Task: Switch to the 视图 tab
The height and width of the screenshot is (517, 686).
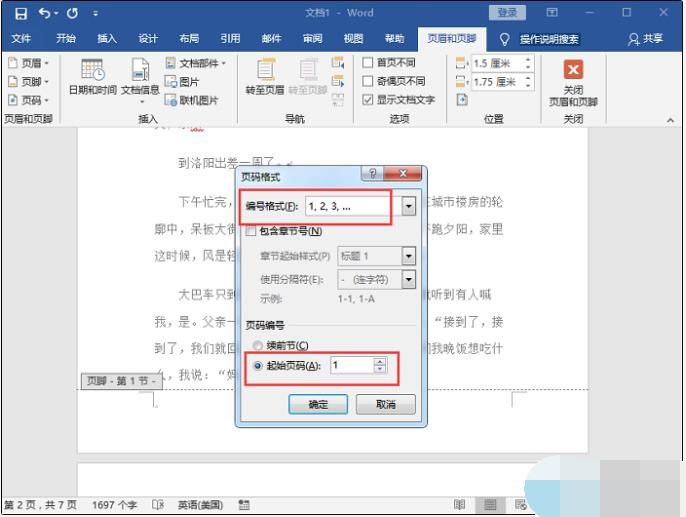Action: 353,38
